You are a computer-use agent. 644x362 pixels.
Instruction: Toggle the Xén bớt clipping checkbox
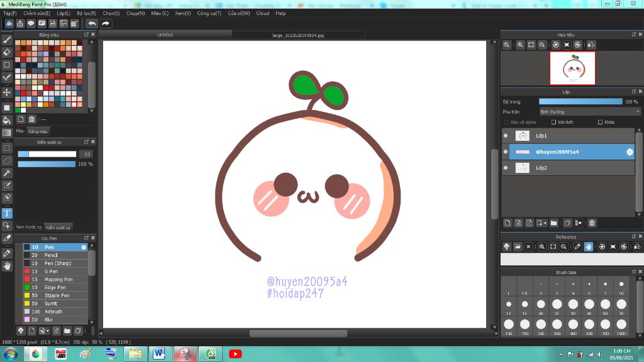(x=553, y=123)
